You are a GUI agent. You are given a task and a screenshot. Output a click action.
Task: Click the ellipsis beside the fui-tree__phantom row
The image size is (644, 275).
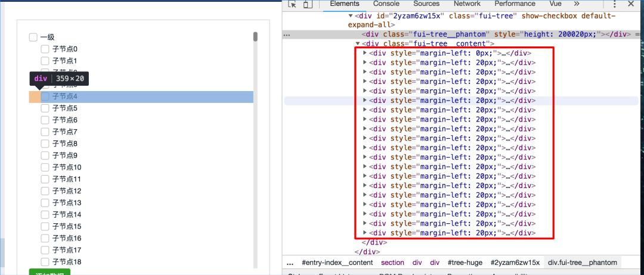(x=288, y=35)
